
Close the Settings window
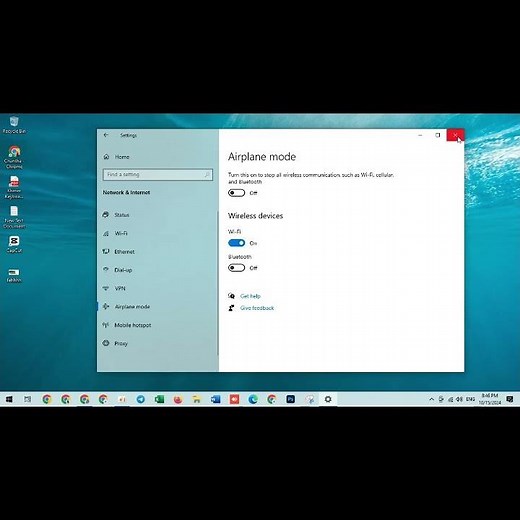point(455,135)
